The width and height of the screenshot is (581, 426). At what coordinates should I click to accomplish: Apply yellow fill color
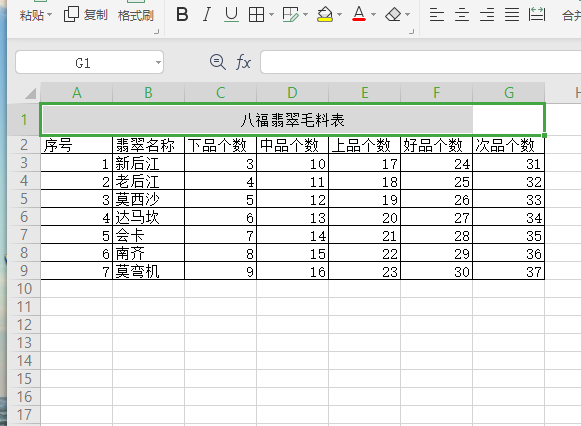(325, 15)
